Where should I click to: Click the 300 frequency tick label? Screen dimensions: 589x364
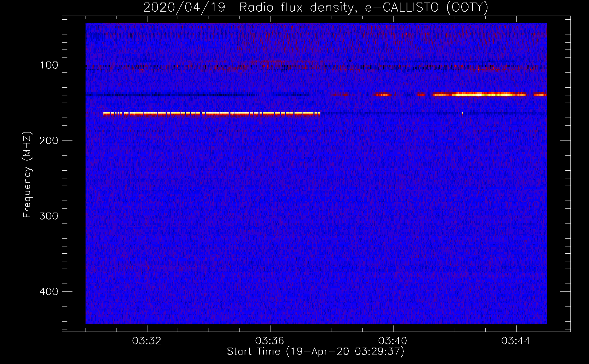click(48, 216)
